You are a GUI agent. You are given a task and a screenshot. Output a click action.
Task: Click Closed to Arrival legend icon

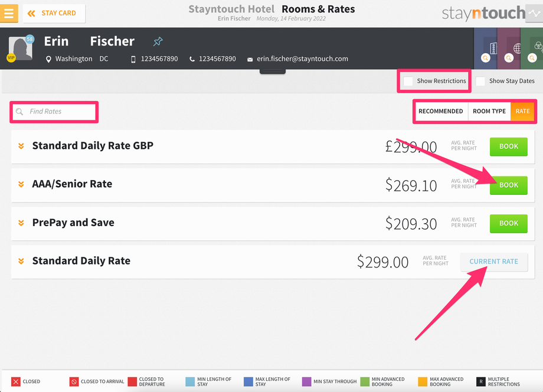tap(74, 381)
